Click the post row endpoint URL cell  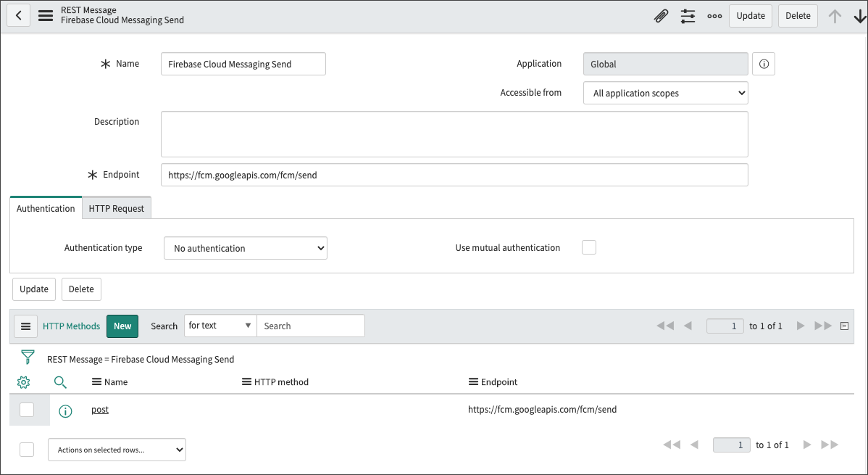pyautogui.click(x=542, y=410)
